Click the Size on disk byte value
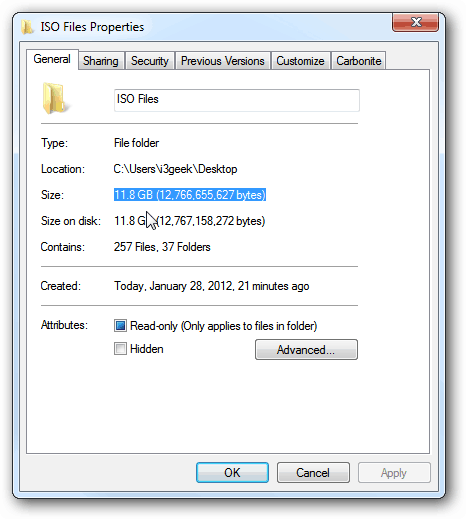 tap(211, 221)
